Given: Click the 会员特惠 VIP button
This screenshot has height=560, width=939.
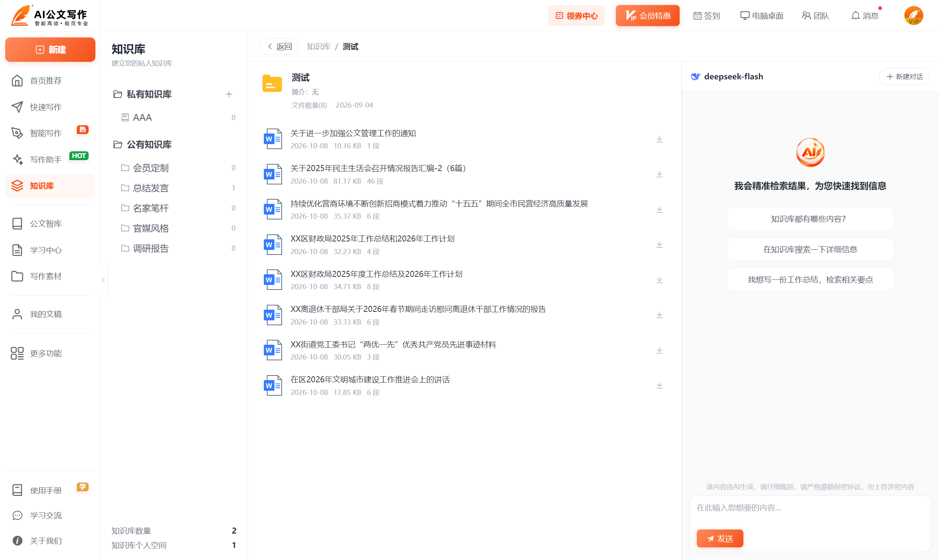Looking at the screenshot, I should (x=648, y=16).
